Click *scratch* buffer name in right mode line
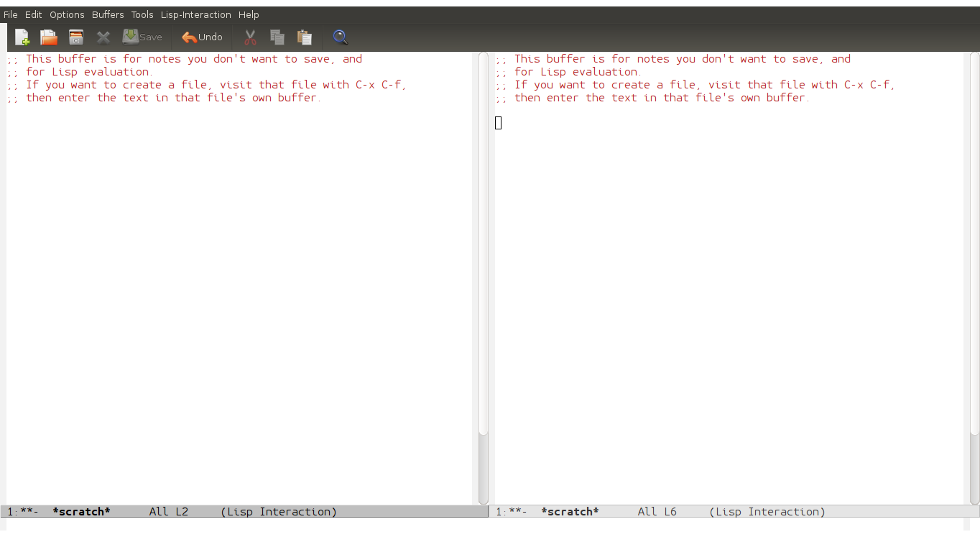Viewport: 980px width, 537px height. tap(570, 512)
